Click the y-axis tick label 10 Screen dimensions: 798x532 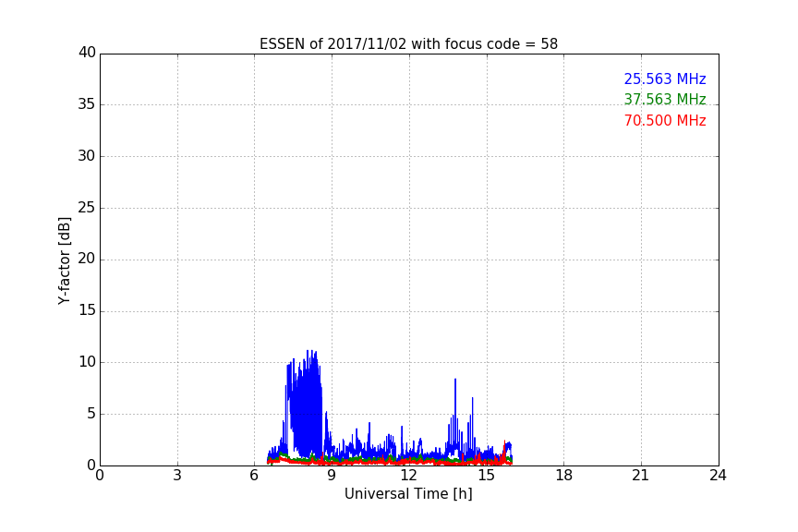[87, 362]
